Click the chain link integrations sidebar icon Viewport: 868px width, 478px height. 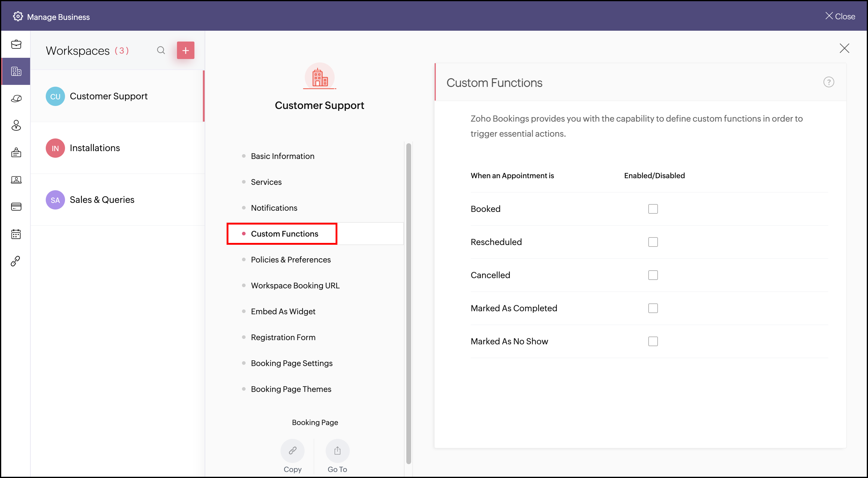(16, 261)
